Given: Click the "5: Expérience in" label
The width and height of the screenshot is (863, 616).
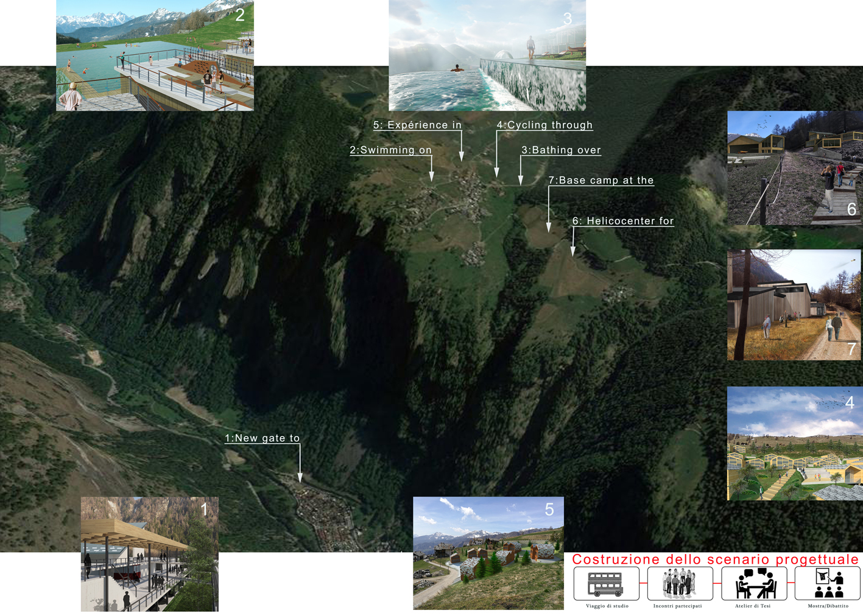Looking at the screenshot, I should 417,125.
